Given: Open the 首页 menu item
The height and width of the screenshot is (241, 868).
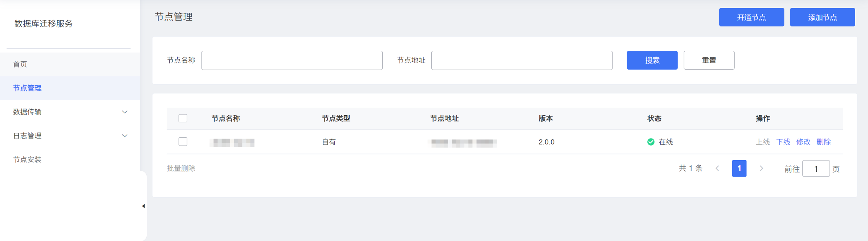Looking at the screenshot, I should pos(20,64).
